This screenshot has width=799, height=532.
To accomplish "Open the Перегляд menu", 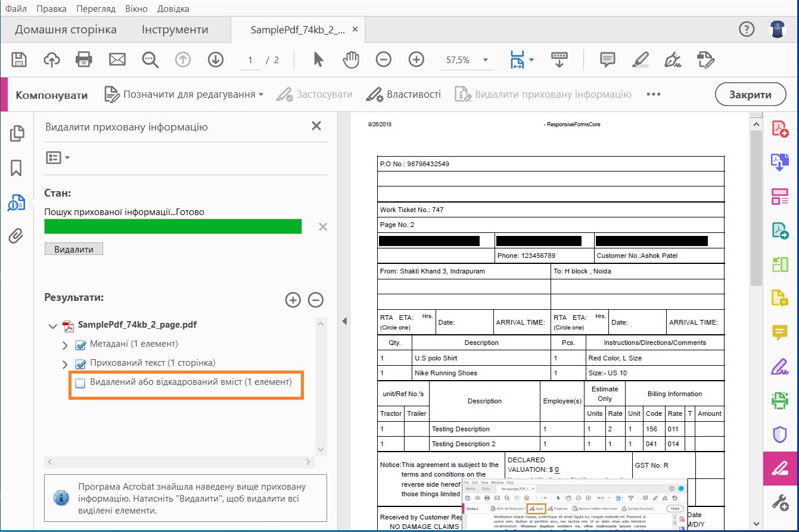I will pyautogui.click(x=96, y=8).
